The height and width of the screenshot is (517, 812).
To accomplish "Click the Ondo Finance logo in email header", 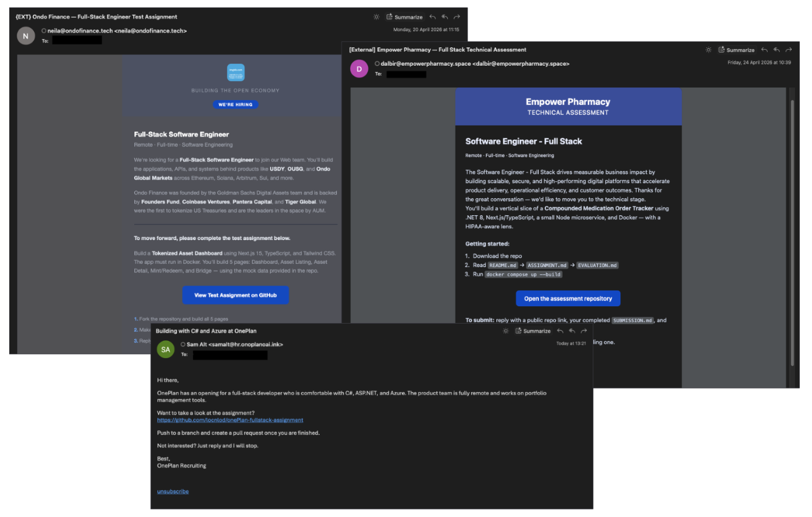I will point(236,73).
